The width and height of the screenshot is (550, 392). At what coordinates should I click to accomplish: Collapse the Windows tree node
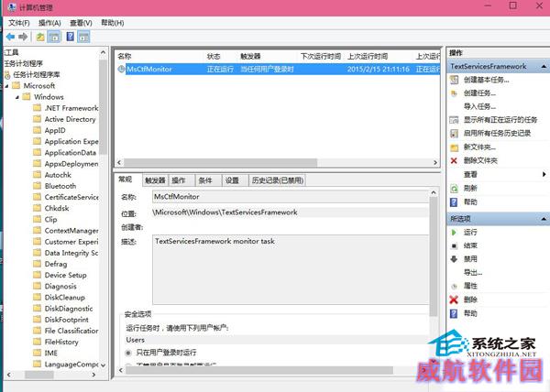pyautogui.click(x=17, y=97)
